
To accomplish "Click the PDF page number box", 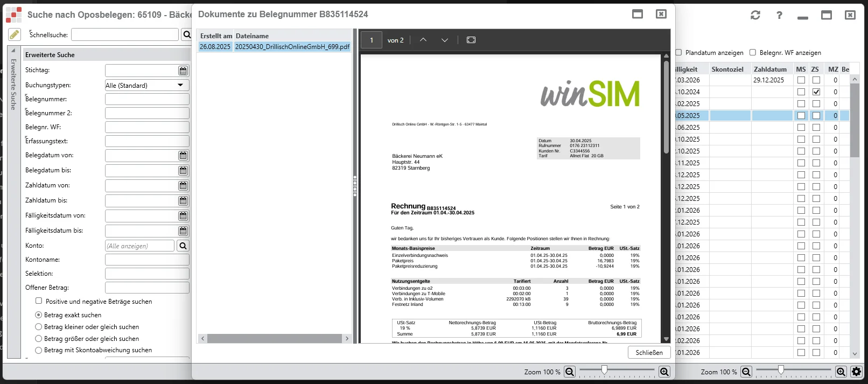I will [372, 40].
